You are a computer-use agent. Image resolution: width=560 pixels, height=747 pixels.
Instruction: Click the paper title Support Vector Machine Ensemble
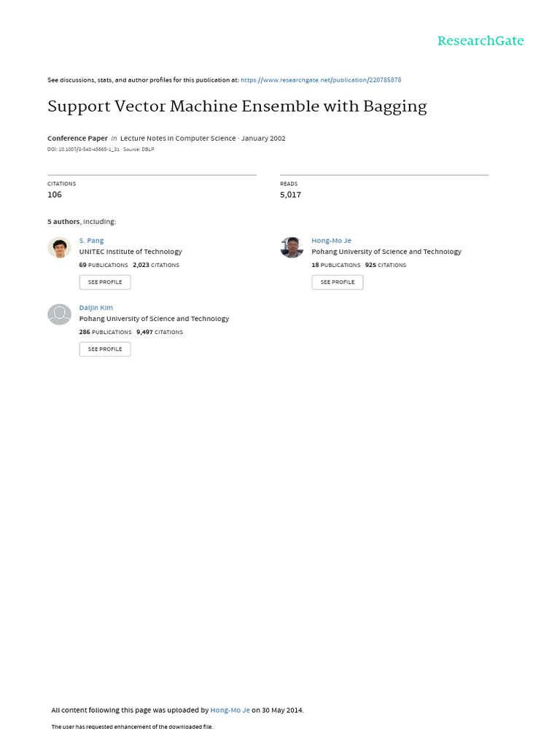(237, 107)
